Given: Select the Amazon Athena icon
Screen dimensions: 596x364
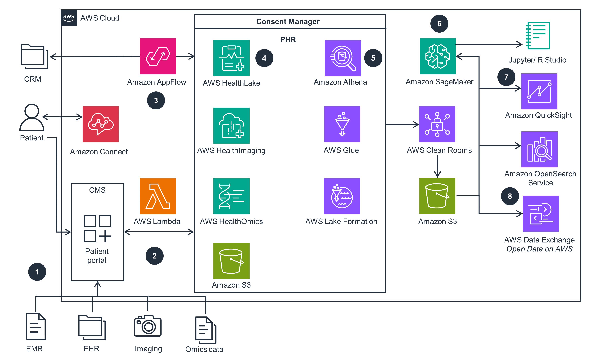Looking at the screenshot, I should (x=343, y=58).
